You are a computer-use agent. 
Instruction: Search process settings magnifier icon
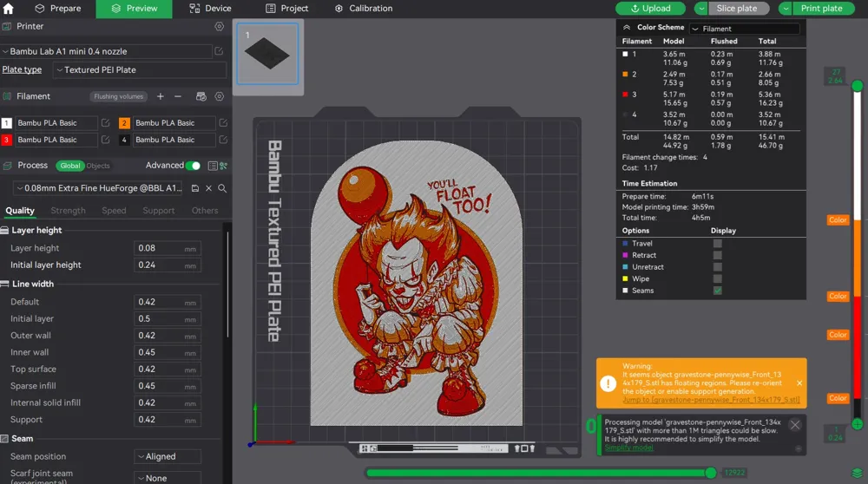[222, 188]
